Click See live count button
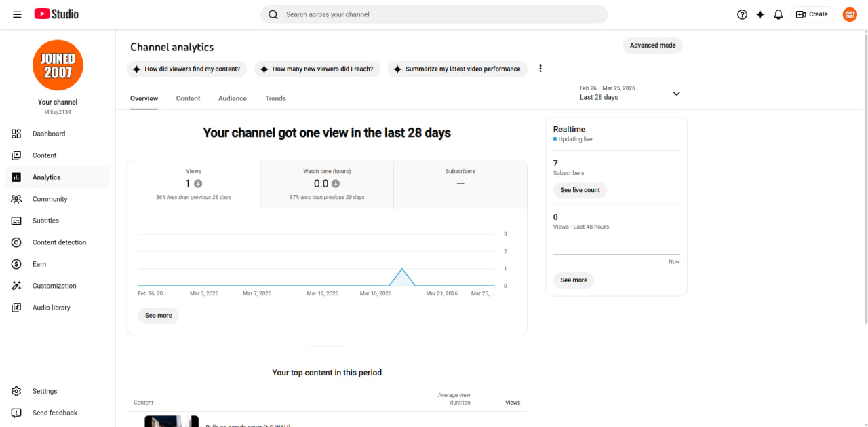Image resolution: width=868 pixels, height=427 pixels. pos(580,190)
